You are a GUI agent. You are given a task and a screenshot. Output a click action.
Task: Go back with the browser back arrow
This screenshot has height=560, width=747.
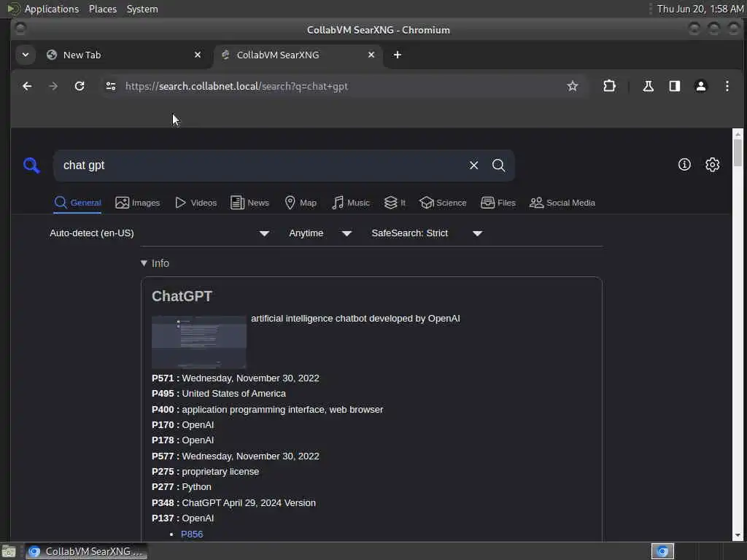(27, 86)
